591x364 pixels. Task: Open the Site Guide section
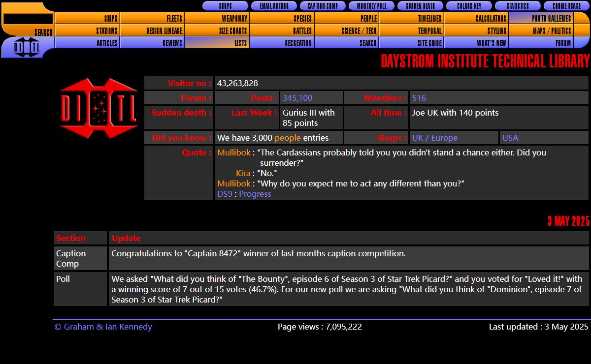pos(411,43)
